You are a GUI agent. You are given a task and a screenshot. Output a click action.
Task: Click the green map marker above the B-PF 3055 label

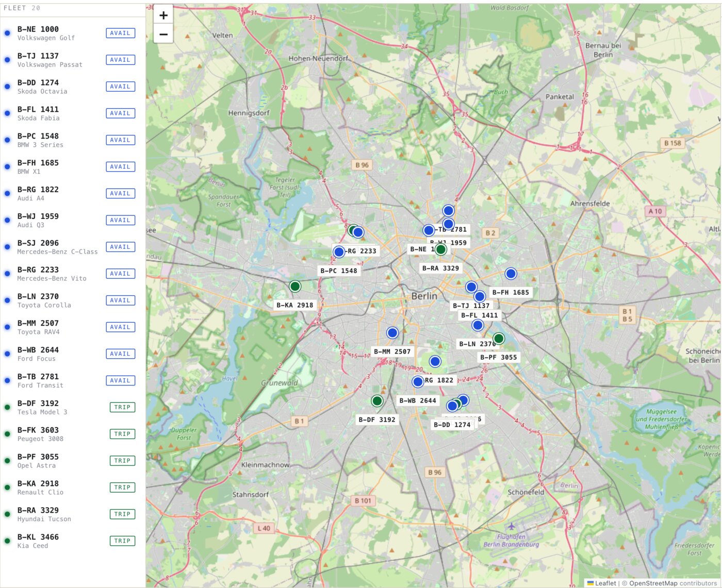click(x=499, y=339)
